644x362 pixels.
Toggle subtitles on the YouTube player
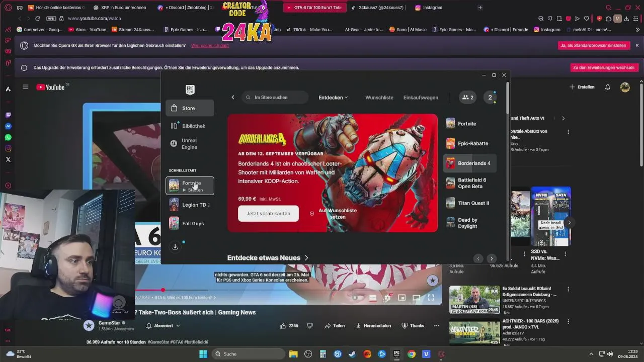coord(373,298)
